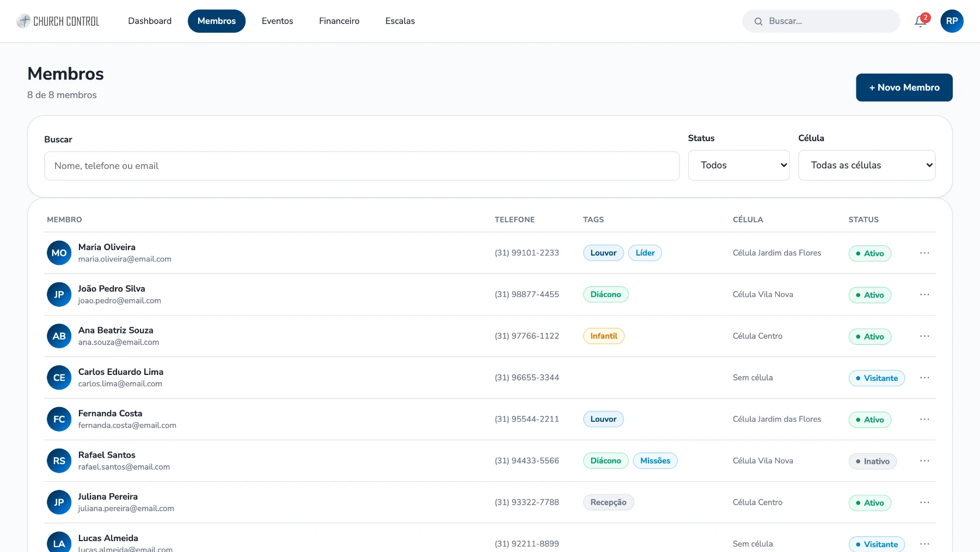Click Fernanda Costa's Louvor tag
Viewport: 980px width, 552px height.
pos(603,419)
